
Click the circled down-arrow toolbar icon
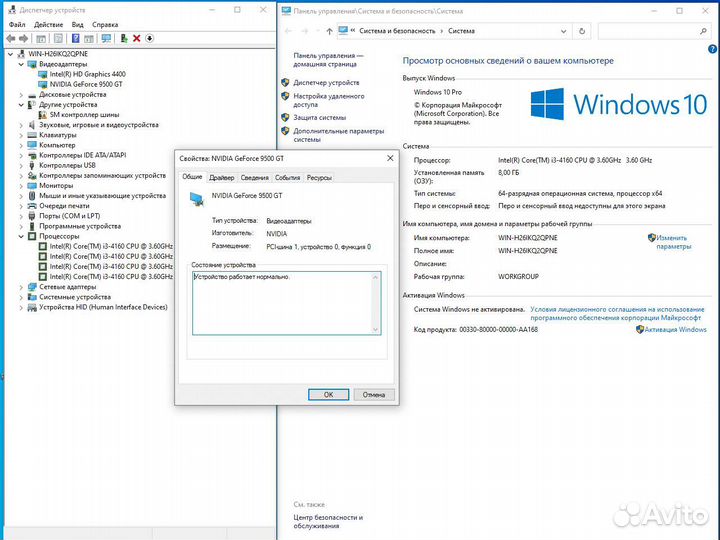(x=149, y=38)
